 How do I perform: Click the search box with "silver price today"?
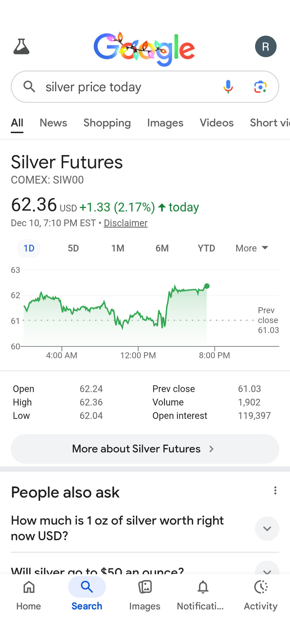pos(128,87)
